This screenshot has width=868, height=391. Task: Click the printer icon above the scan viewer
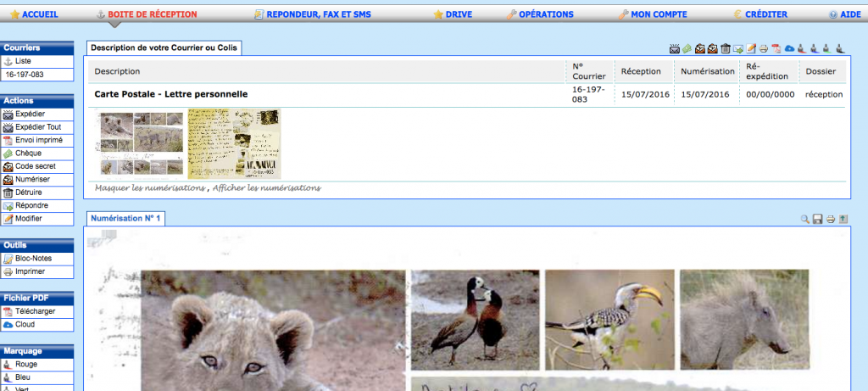(x=831, y=220)
